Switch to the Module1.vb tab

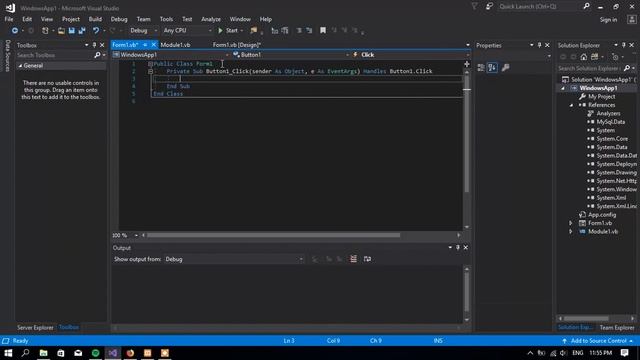pos(176,45)
